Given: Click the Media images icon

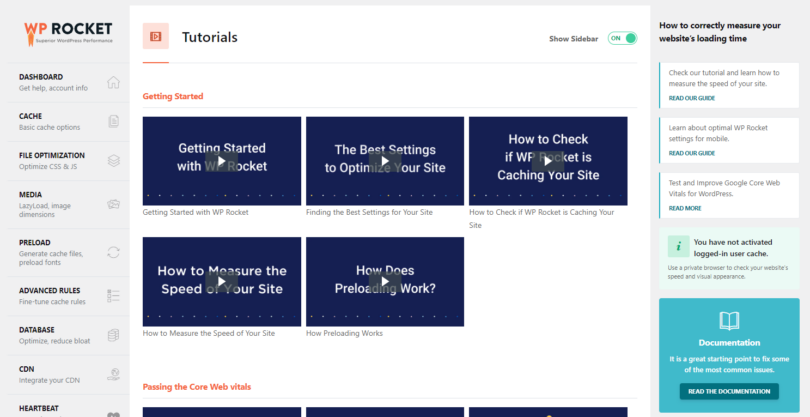Looking at the screenshot, I should coord(113,205).
